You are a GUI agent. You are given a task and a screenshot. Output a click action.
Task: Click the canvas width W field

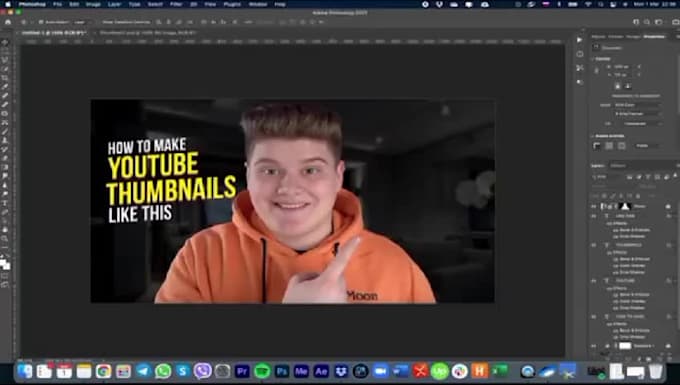[621, 67]
